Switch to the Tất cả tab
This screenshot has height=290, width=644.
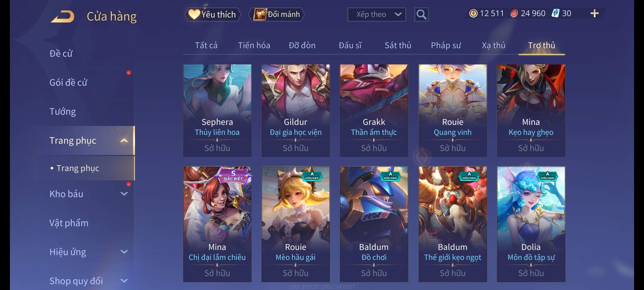point(206,45)
